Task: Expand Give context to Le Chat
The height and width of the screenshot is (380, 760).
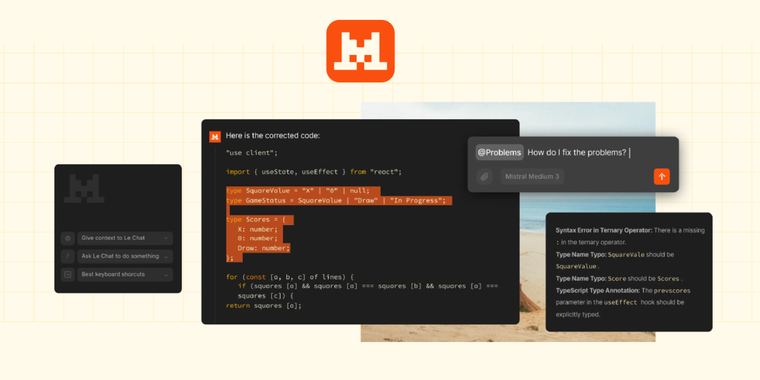Action: (x=125, y=238)
